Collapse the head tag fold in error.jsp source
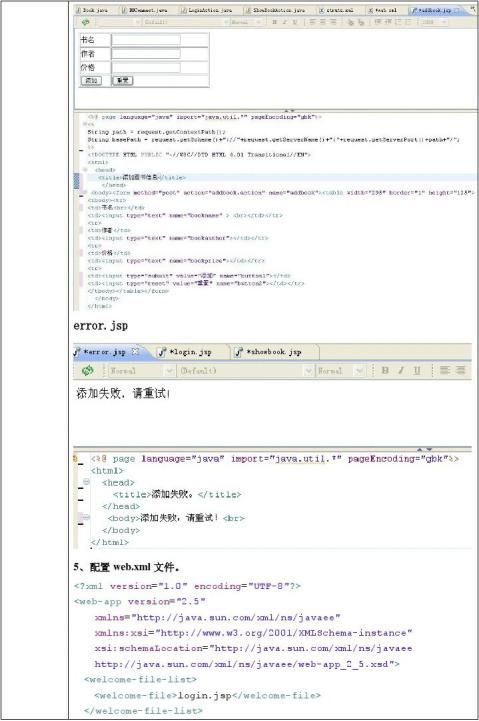479x721 pixels. point(86,482)
